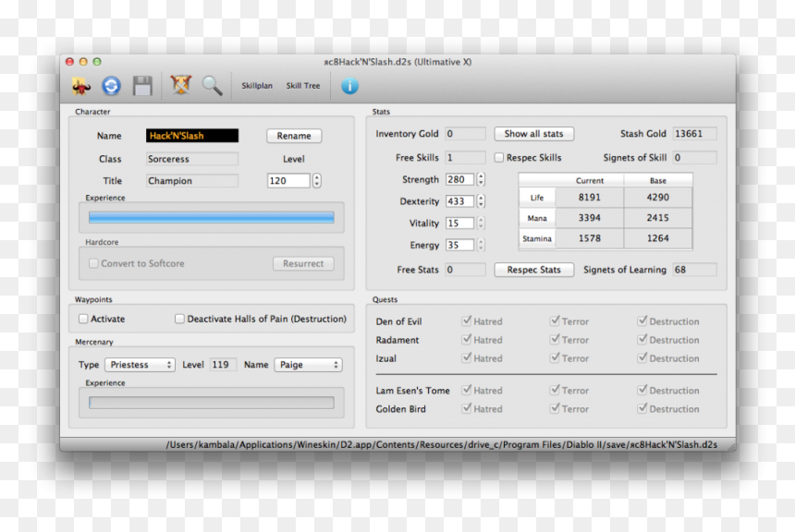
Task: Open mercenary Type dropdown showing Priestess
Action: click(x=140, y=365)
